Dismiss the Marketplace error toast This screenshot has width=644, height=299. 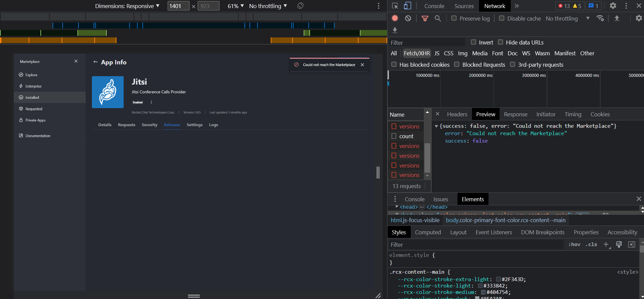pyautogui.click(x=362, y=65)
